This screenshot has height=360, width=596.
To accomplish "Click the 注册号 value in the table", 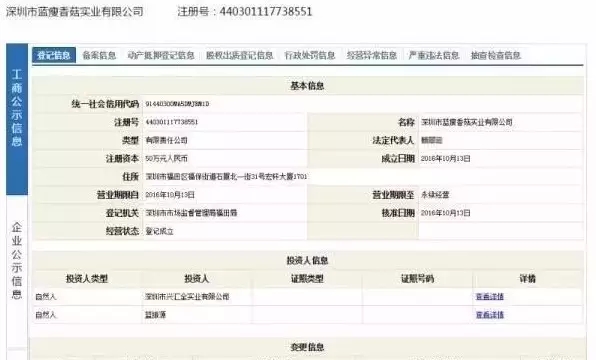I will (172, 122).
